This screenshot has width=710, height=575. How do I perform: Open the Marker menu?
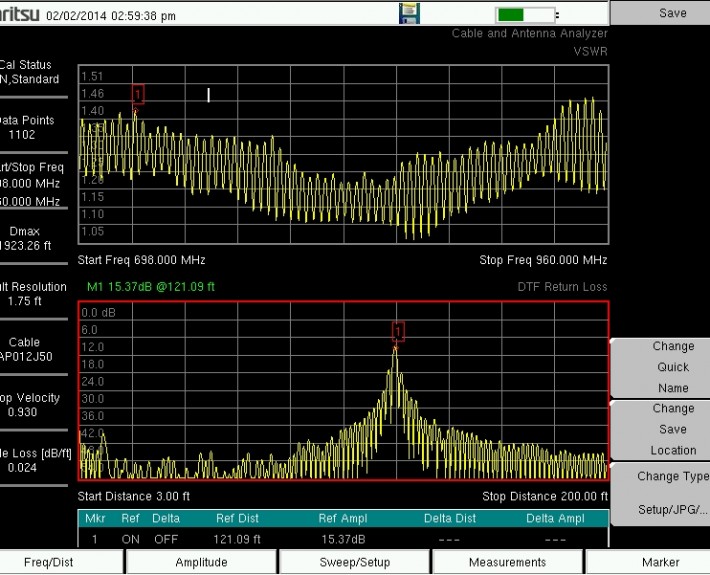coord(661,562)
